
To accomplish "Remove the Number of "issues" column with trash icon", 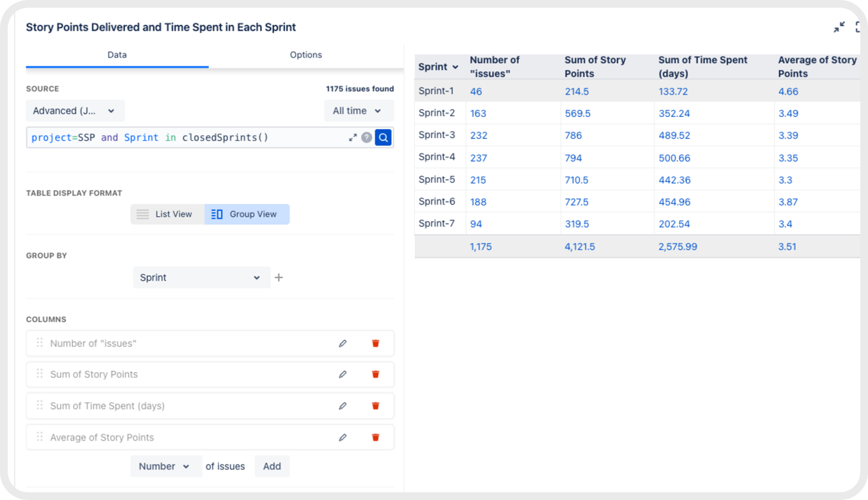I will (375, 343).
